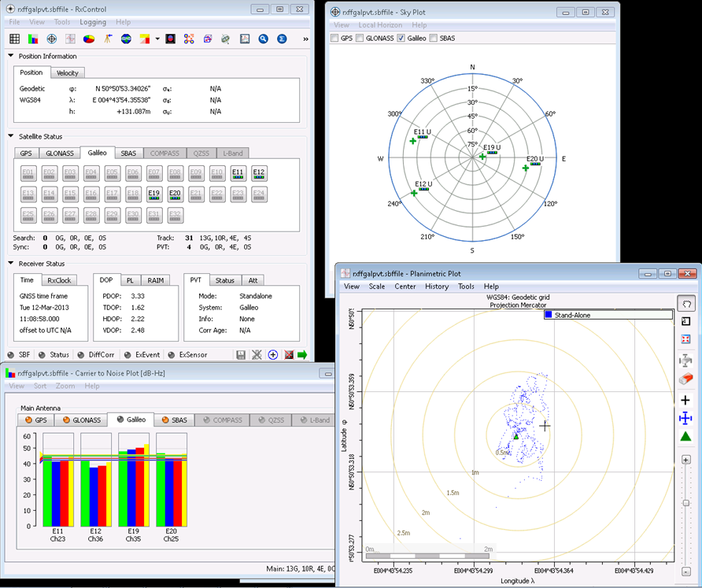Uncheck the Galileo checkbox in Sky Plot

401,38
